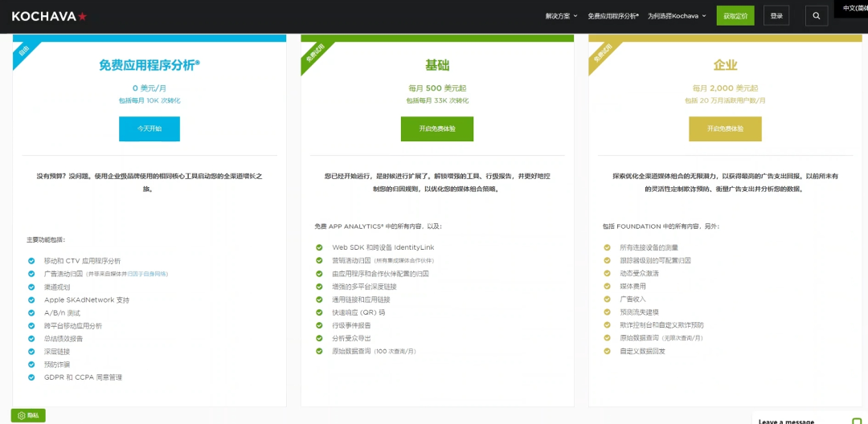Click check icon beside 营销活动归因
868x424 pixels.
click(319, 260)
